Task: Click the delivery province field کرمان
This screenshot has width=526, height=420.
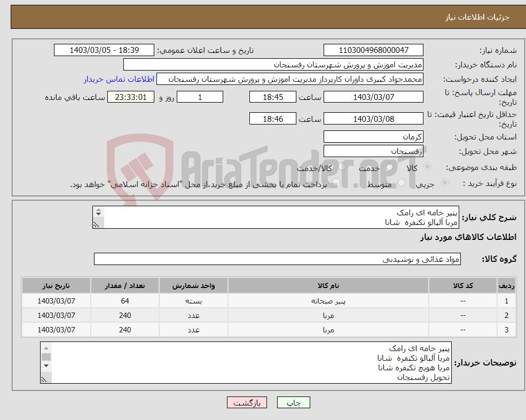Action: coord(373,137)
